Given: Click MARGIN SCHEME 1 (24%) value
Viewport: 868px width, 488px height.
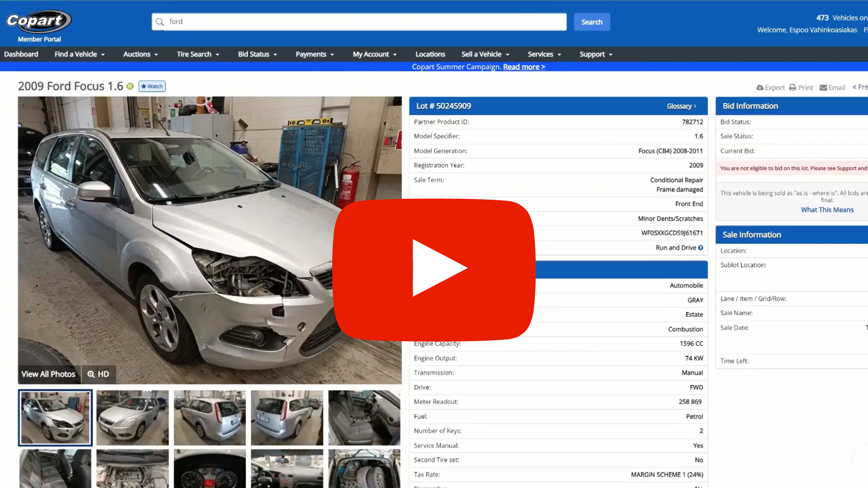Looking at the screenshot, I should coord(667,474).
